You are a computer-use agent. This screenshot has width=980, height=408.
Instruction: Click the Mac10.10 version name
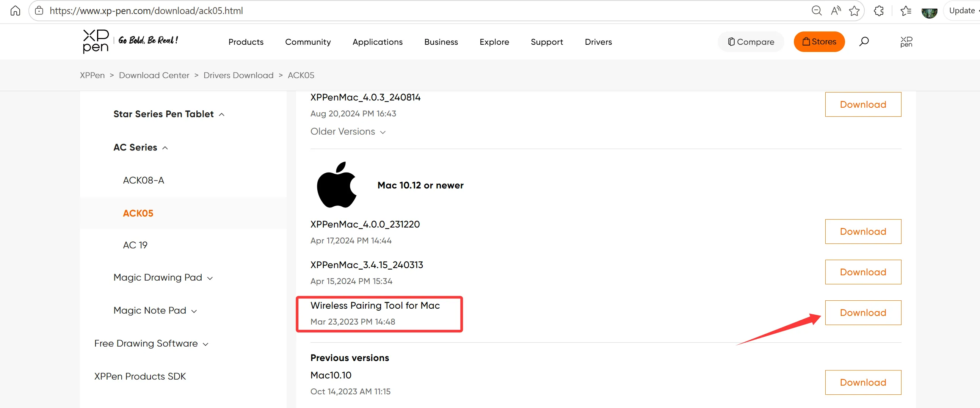331,375
